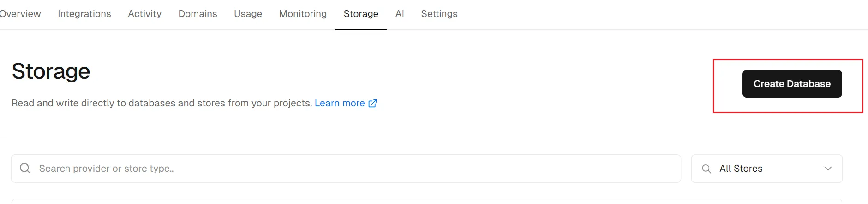Click the All Stores label text
This screenshot has height=204, width=868.
tap(741, 169)
